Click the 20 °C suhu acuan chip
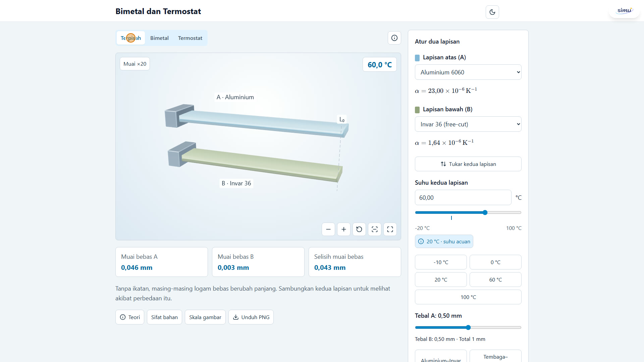Screen dimensions: 644x362 click(444, 241)
